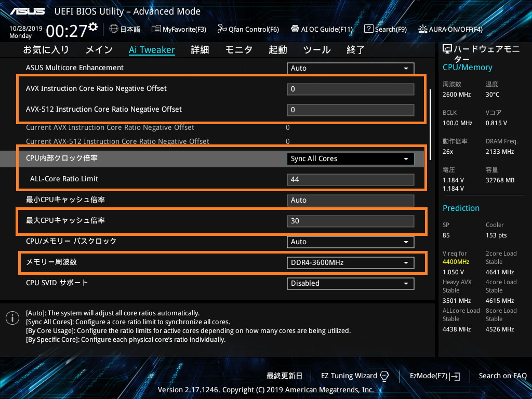
Task: Click the info icon beside help text
Action: tap(12, 318)
